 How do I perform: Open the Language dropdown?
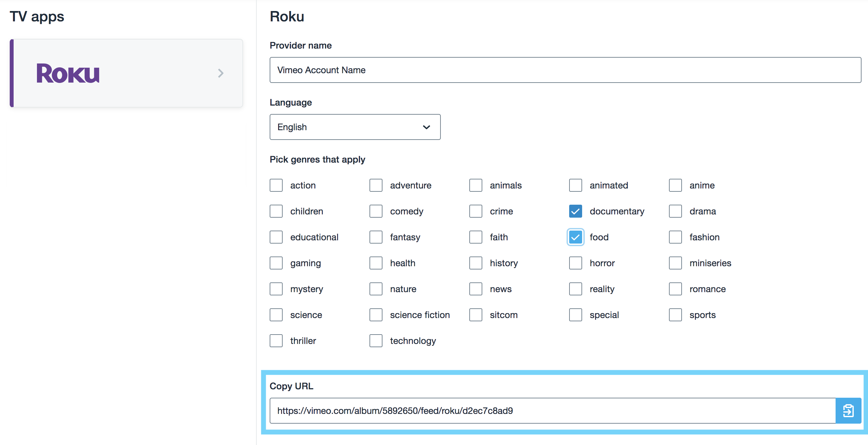pyautogui.click(x=355, y=127)
